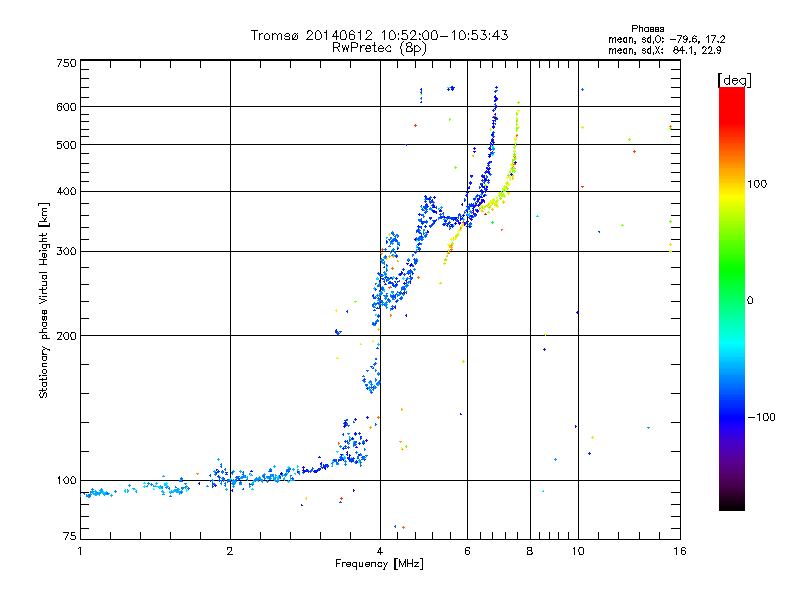This screenshot has height=600, width=800.
Task: Click the x-axis tick label '2'
Action: (x=230, y=551)
